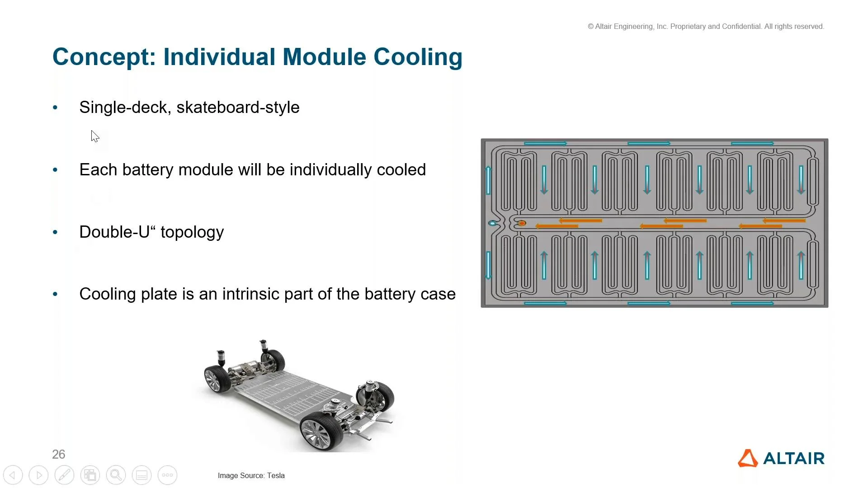Click the Altair copyright notice text

pyautogui.click(x=706, y=27)
